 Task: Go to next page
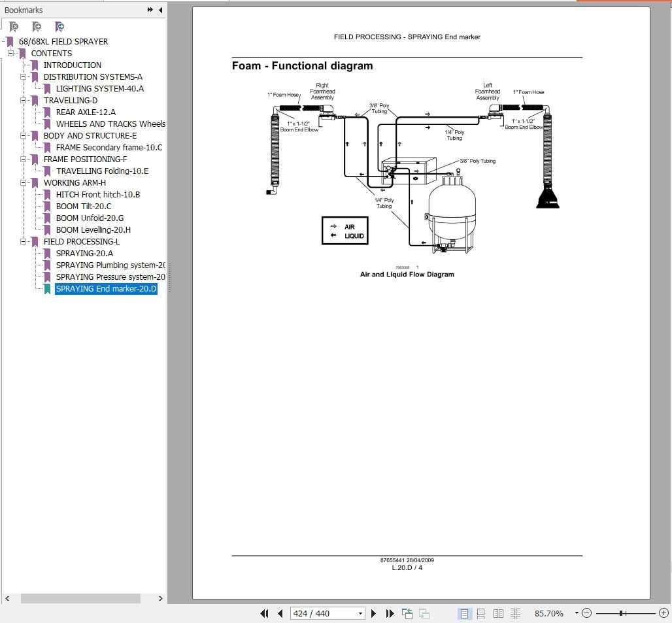tap(373, 614)
